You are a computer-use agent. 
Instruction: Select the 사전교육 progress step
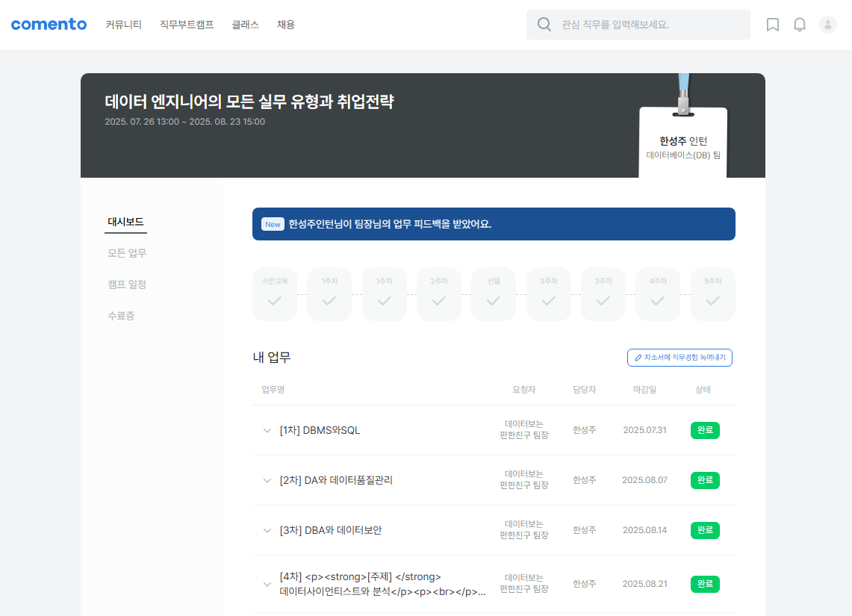tap(275, 294)
